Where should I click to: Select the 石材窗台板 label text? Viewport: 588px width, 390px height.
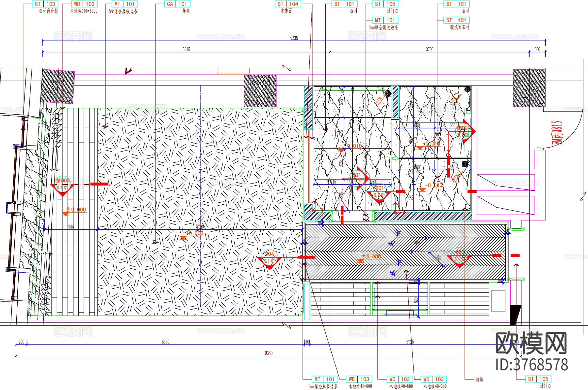[x=48, y=11]
